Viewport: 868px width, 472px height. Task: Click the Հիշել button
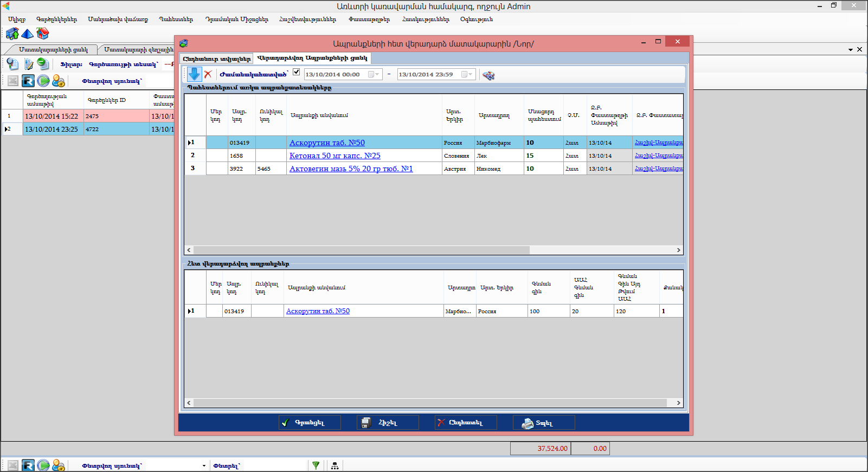tap(388, 423)
